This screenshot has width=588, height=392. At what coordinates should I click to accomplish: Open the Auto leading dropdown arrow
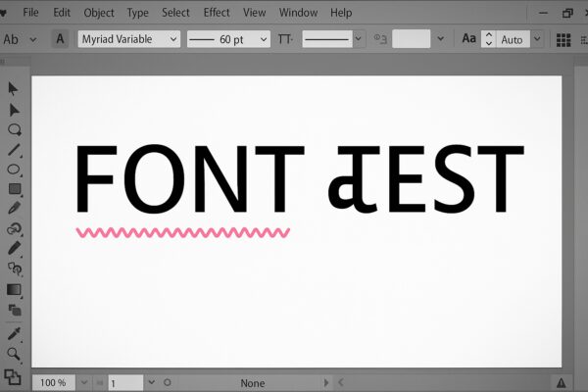click(x=537, y=38)
